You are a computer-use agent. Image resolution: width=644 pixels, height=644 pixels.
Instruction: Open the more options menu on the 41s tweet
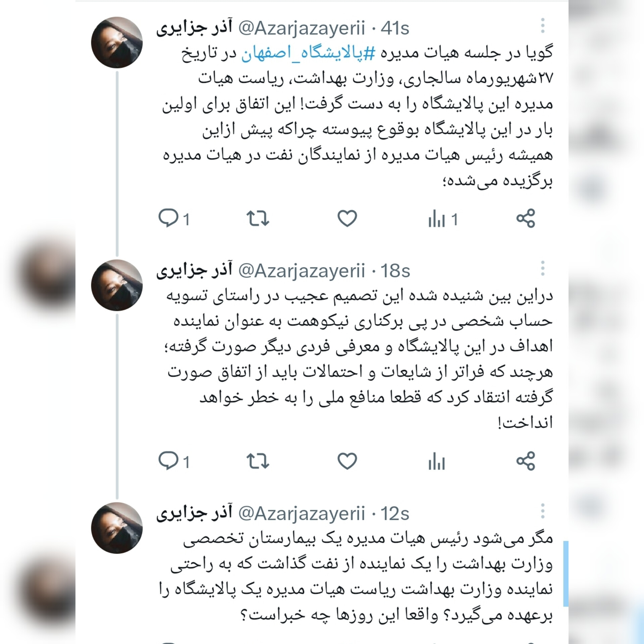(542, 26)
